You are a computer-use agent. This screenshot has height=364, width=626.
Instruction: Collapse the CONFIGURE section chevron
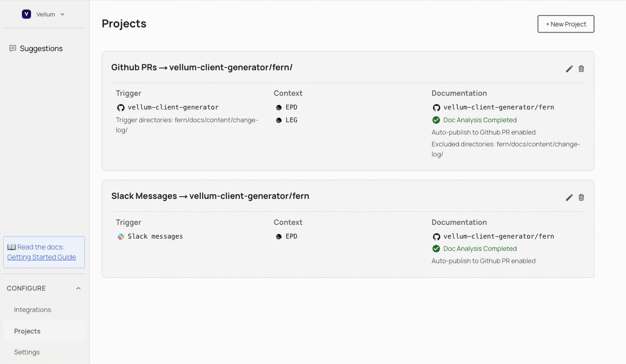point(78,288)
